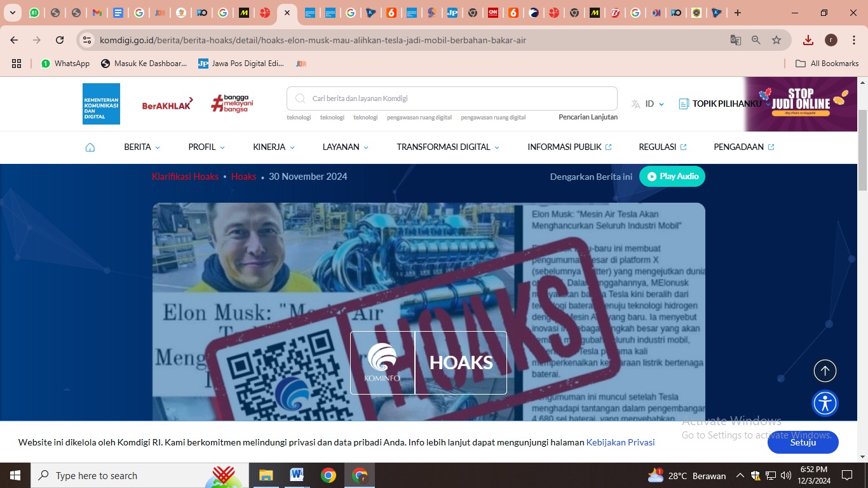Open File Explorer from the taskbar
The height and width of the screenshot is (488, 868).
click(x=266, y=475)
